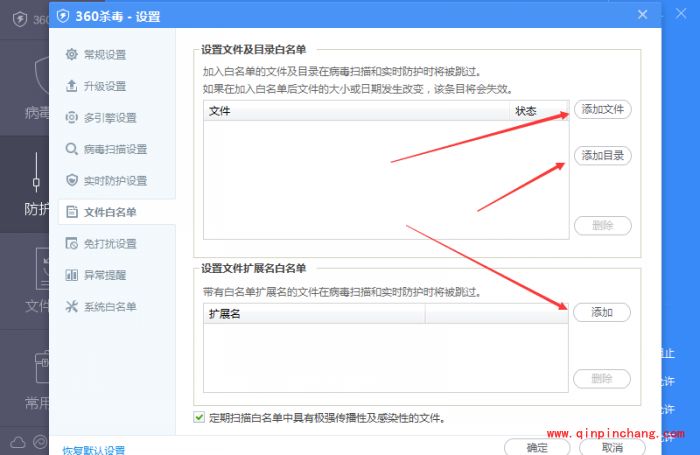Click the gear icon beside 常规设置
This screenshot has height=455, width=700.
click(71, 54)
